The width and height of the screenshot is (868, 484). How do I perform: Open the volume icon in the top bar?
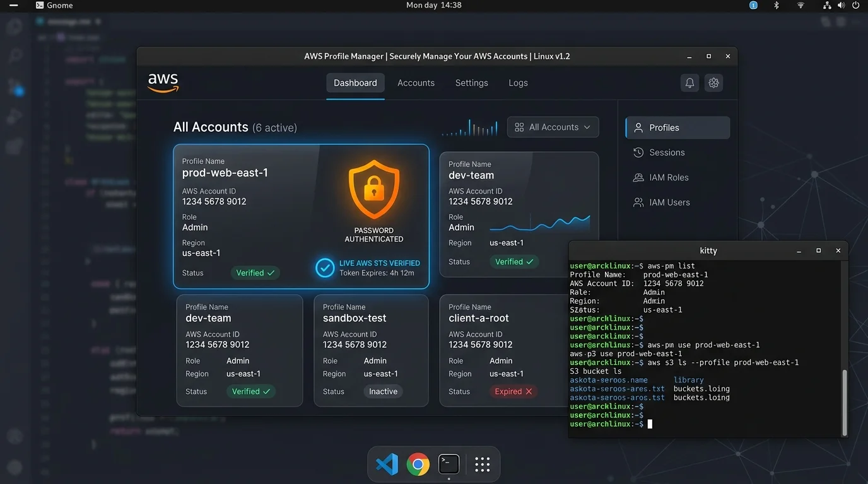point(841,5)
